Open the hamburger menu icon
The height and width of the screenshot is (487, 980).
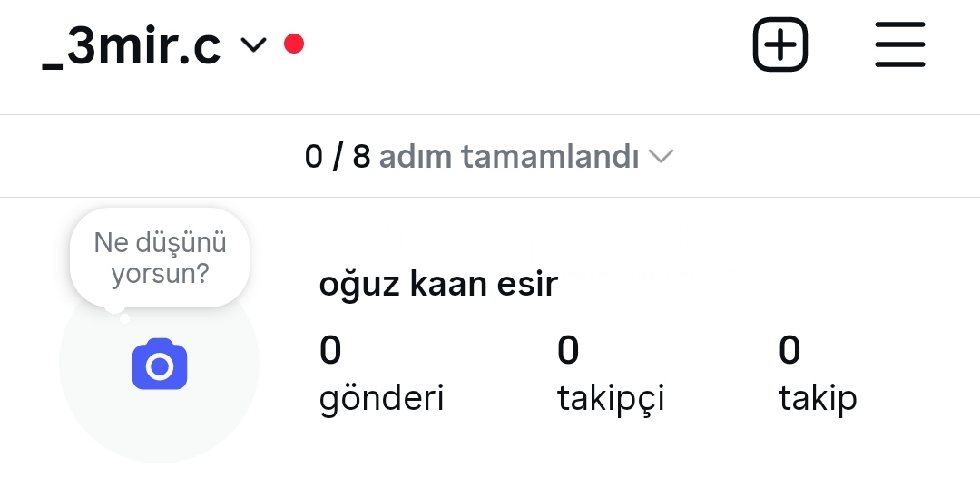pos(899,44)
